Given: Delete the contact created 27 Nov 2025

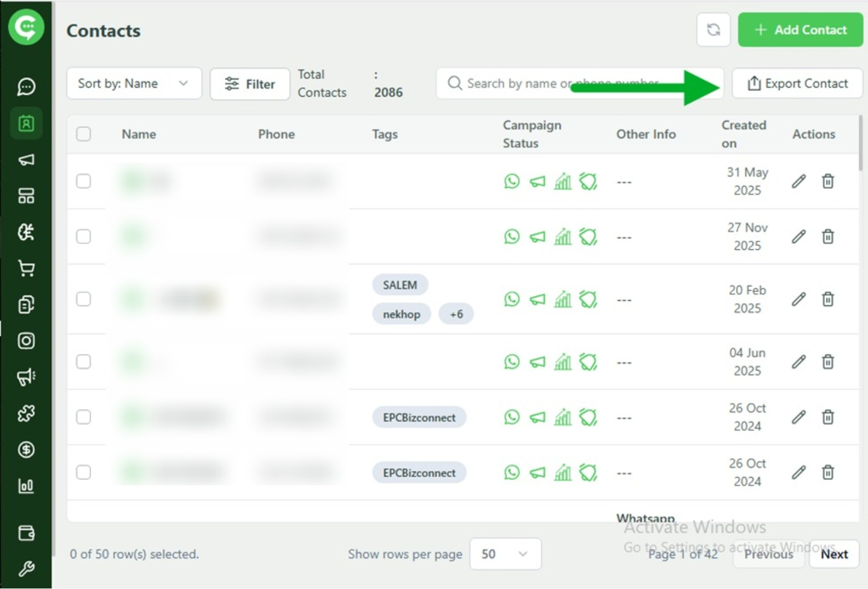Looking at the screenshot, I should coord(828,236).
